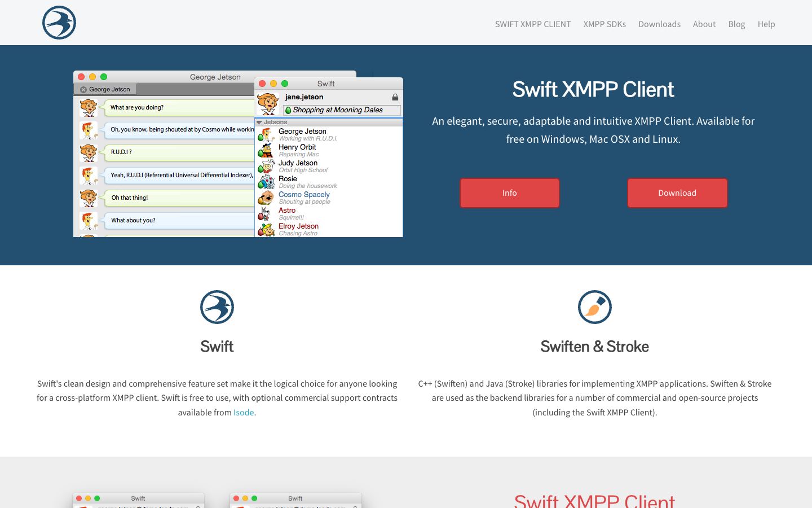Follow the Isode link
812x508 pixels.
pos(244,413)
